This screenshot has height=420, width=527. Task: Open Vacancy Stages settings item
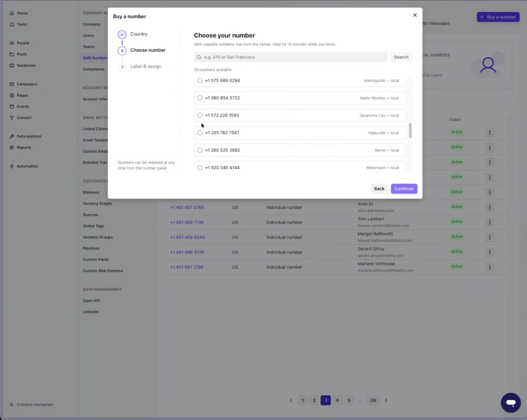[98, 204]
